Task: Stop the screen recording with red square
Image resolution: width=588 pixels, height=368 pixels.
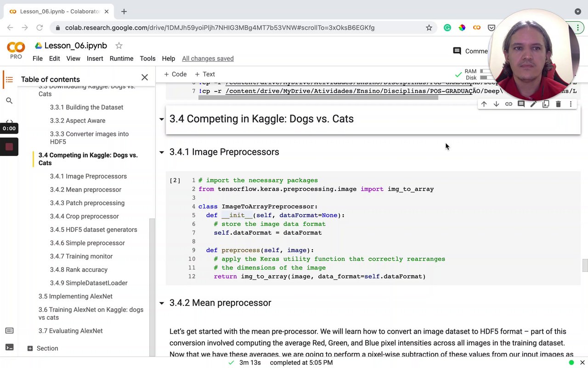Action: click(x=9, y=147)
